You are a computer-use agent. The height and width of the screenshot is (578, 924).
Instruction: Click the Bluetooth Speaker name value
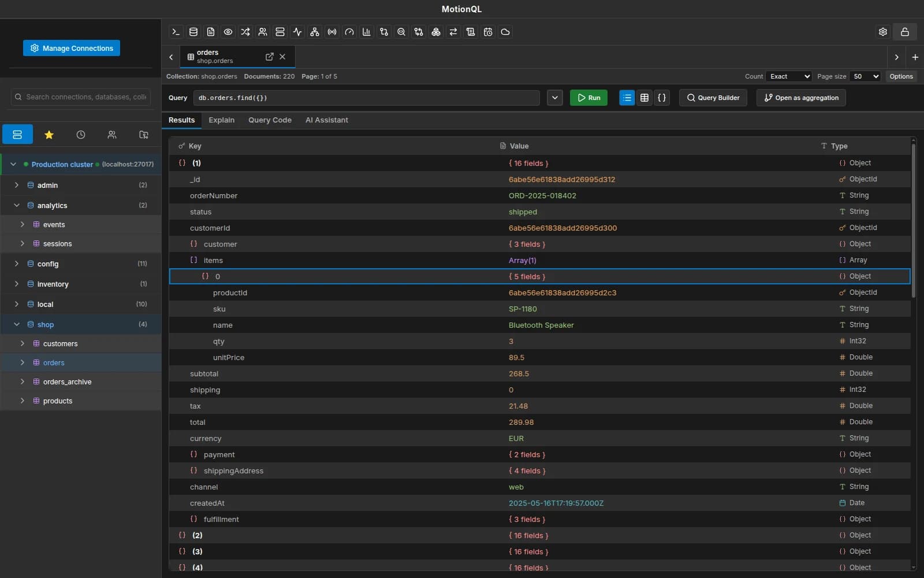[x=541, y=325]
